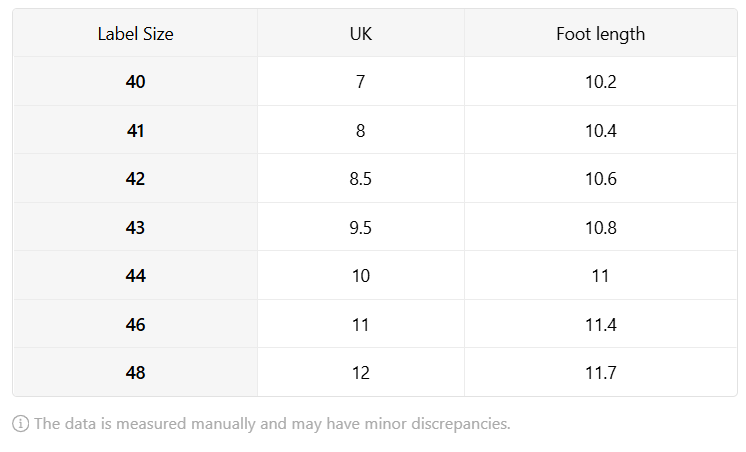Click the manual measurement disclaimer text

[272, 423]
